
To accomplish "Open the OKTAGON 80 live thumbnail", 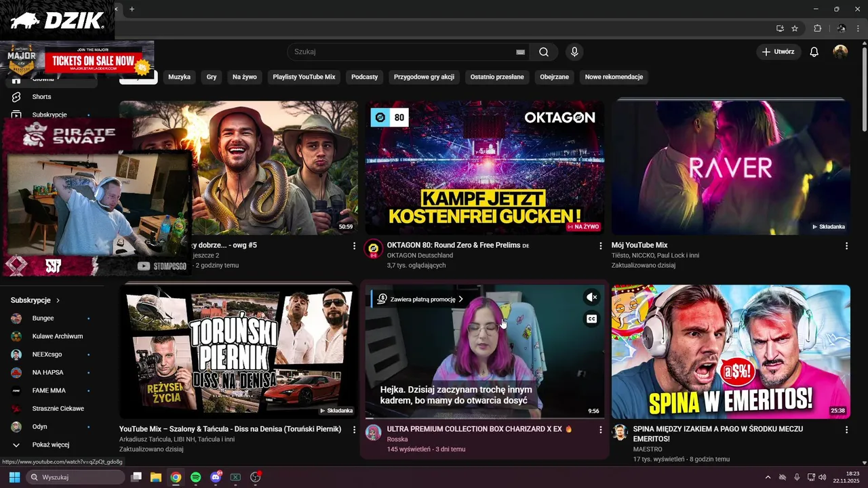I will 485,167.
